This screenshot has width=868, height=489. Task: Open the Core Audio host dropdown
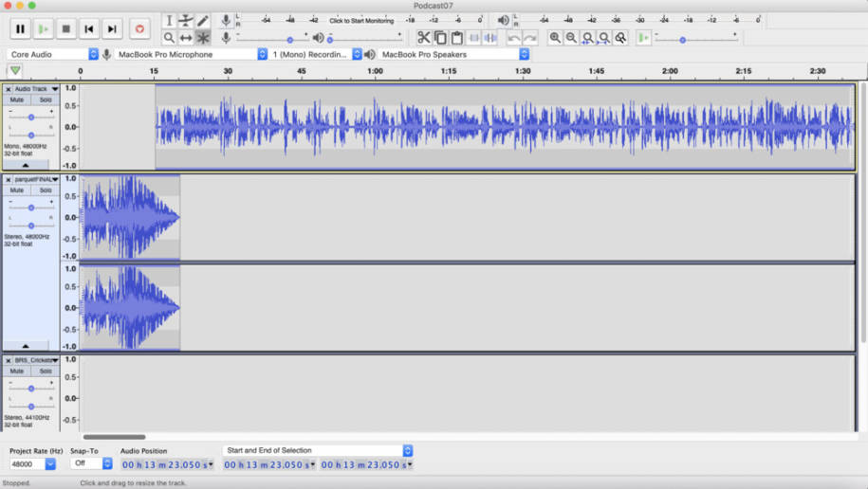point(53,54)
